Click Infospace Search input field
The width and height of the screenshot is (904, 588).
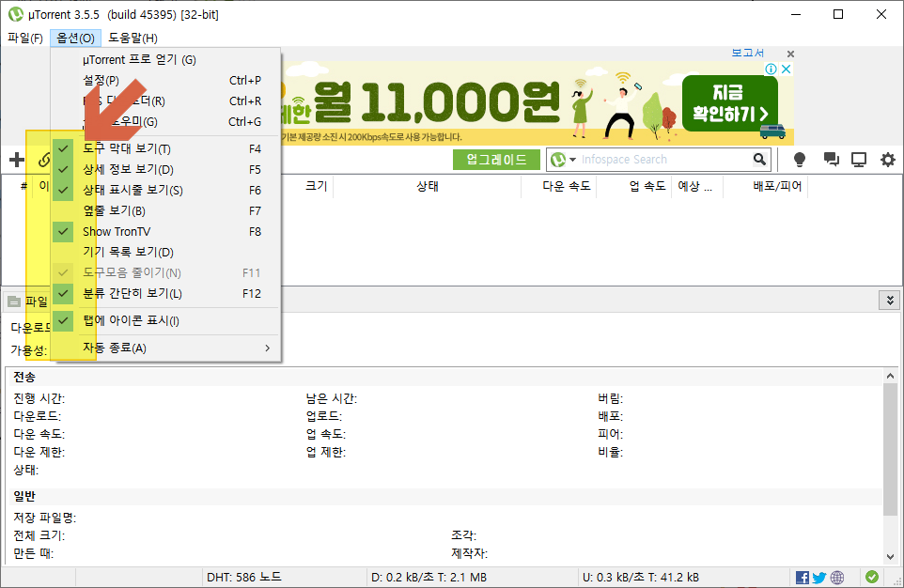664,160
